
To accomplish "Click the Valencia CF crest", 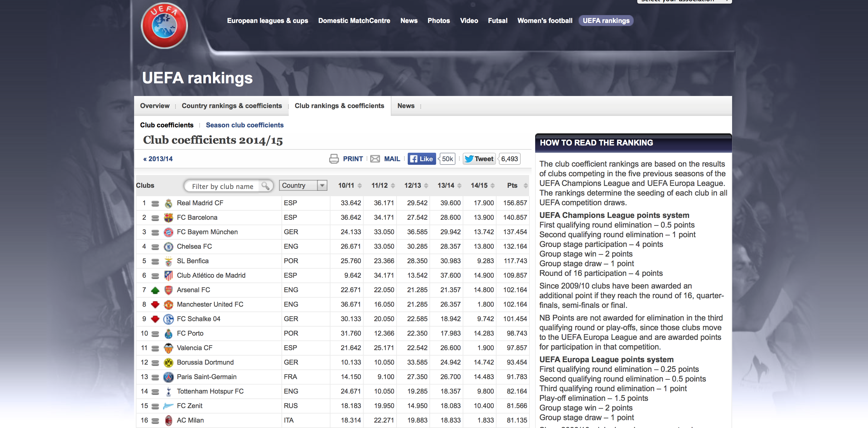I will (169, 348).
